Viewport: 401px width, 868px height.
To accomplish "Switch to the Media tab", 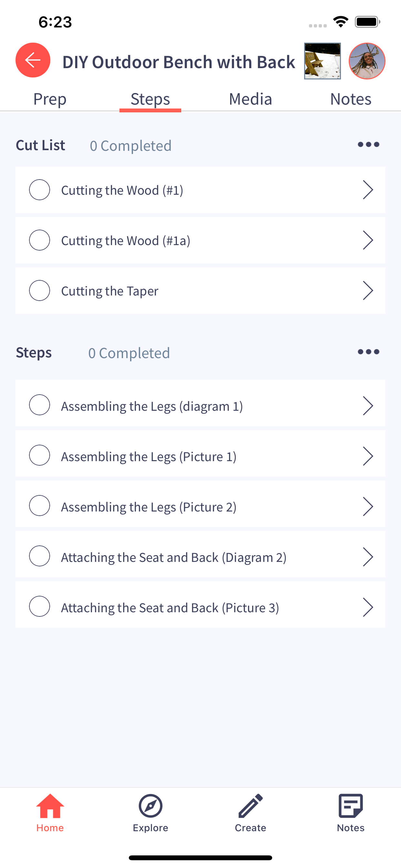I will click(x=250, y=99).
